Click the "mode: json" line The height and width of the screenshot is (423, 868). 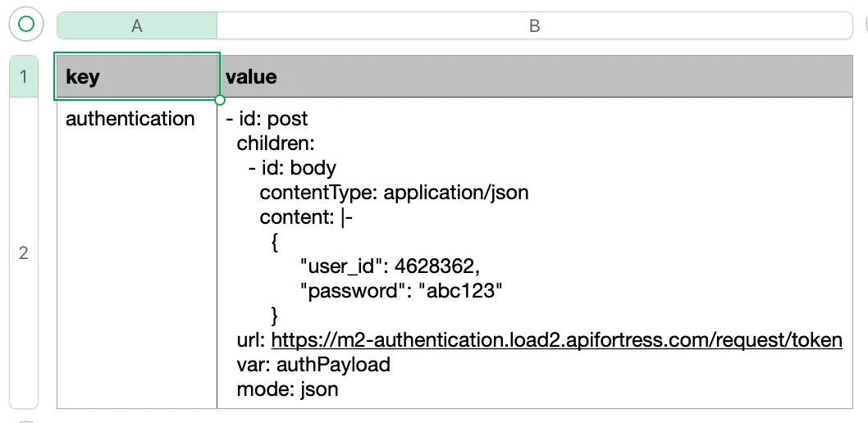[287, 389]
